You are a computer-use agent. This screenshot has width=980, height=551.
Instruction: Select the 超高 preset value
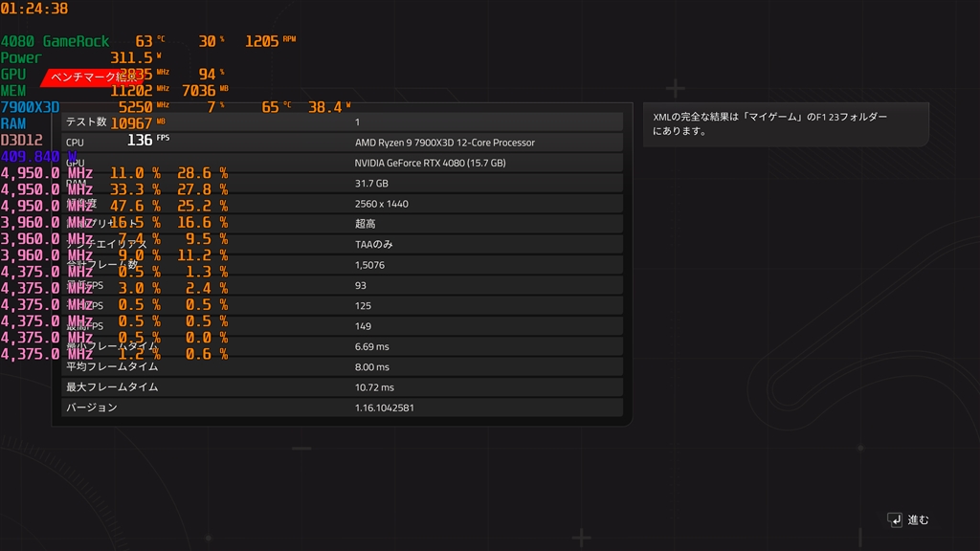365,224
